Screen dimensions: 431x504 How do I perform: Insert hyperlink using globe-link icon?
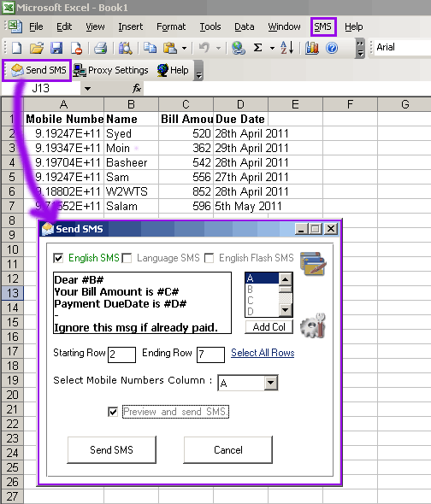(x=239, y=48)
